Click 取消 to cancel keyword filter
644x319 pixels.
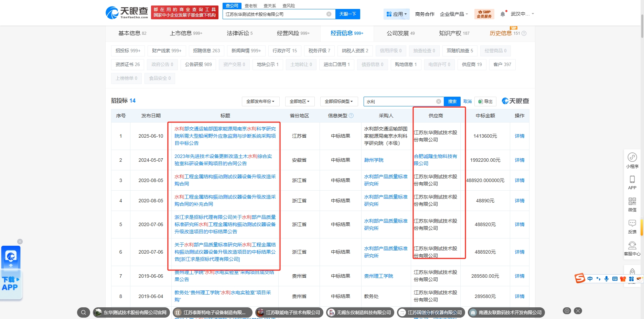[468, 102]
